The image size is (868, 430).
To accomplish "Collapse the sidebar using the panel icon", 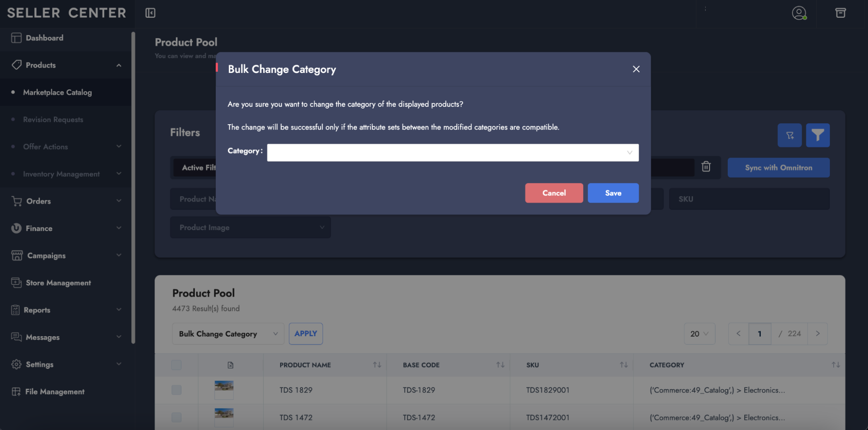I will (x=150, y=13).
